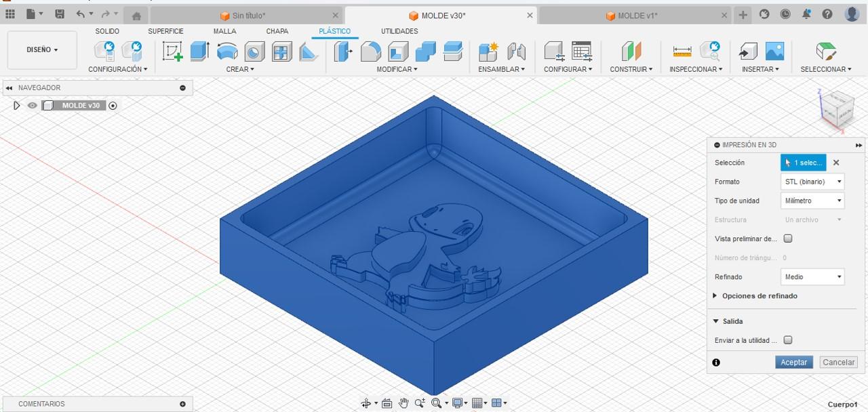Open the Job Status clock icon

coord(785,14)
